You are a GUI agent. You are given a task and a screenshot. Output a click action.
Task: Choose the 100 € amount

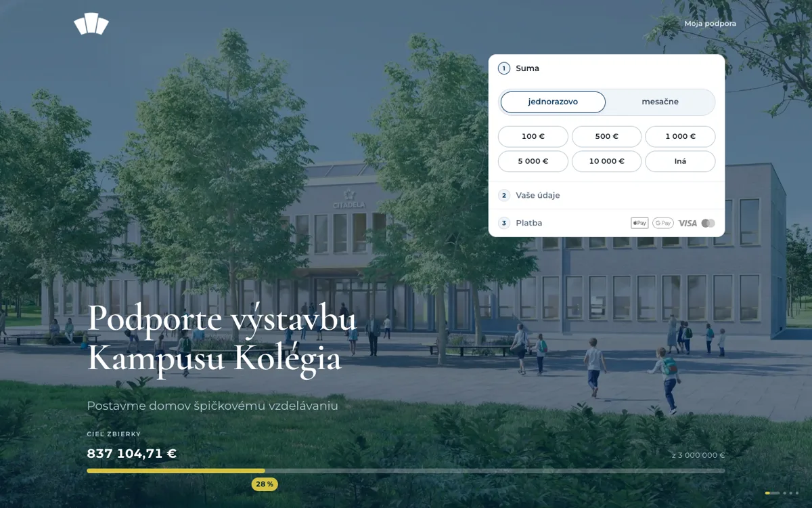click(533, 136)
